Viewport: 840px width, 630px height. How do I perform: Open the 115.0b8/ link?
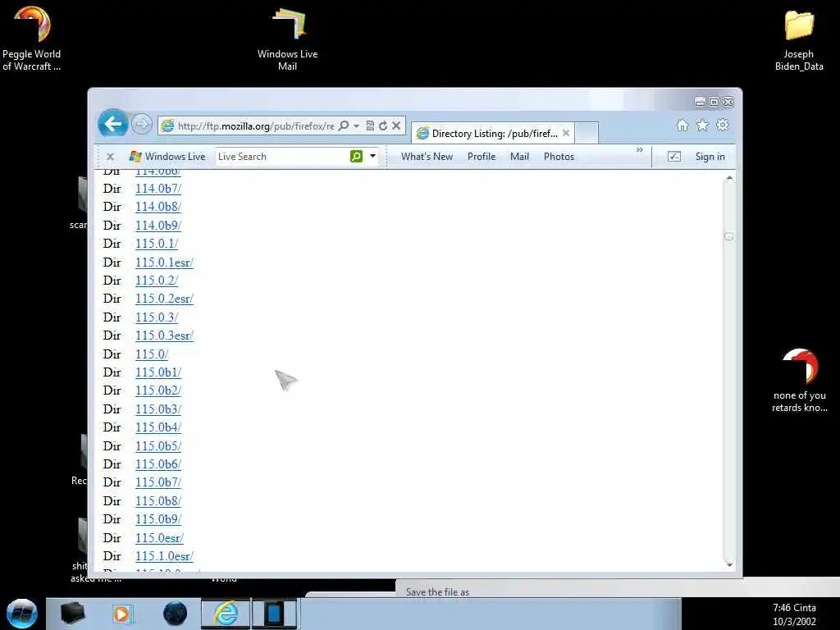158,501
